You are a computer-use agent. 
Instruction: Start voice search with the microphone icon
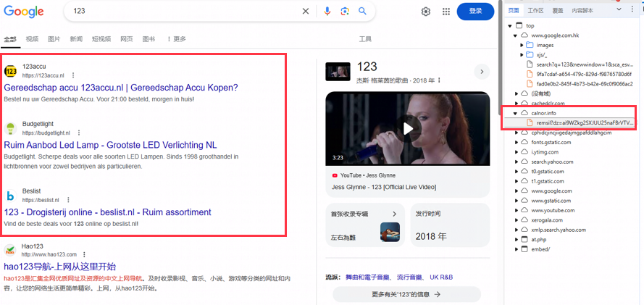click(x=327, y=11)
